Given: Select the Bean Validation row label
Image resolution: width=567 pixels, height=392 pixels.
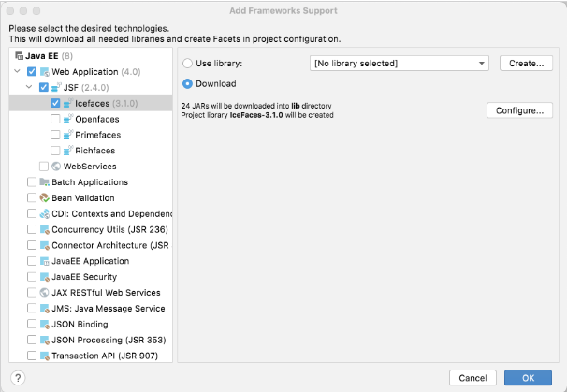Looking at the screenshot, I should (x=83, y=198).
